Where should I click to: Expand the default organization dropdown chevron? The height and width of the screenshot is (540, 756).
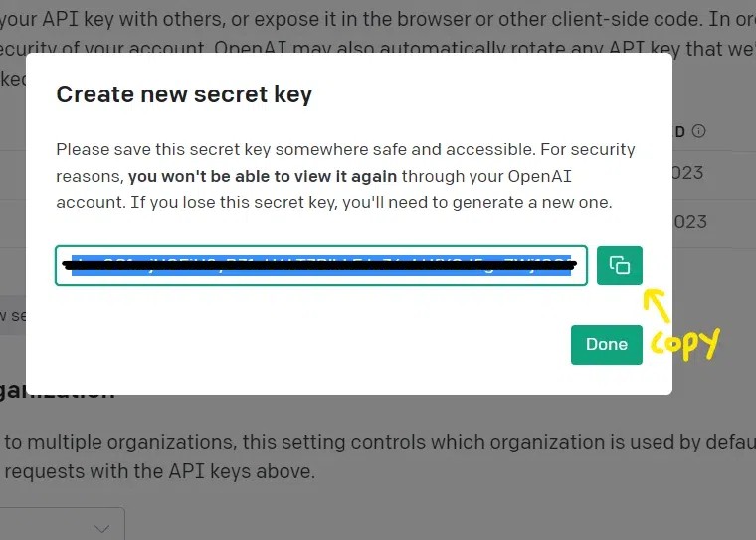tap(102, 528)
